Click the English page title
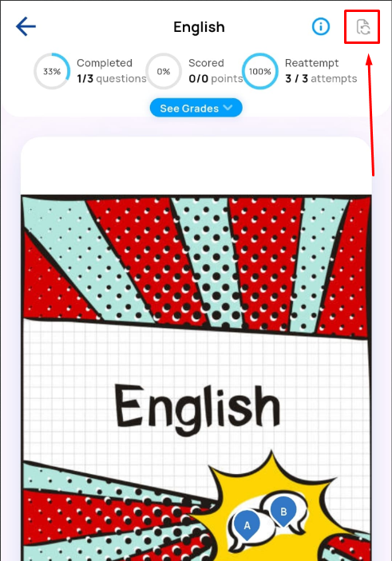This screenshot has width=392, height=561. [199, 27]
